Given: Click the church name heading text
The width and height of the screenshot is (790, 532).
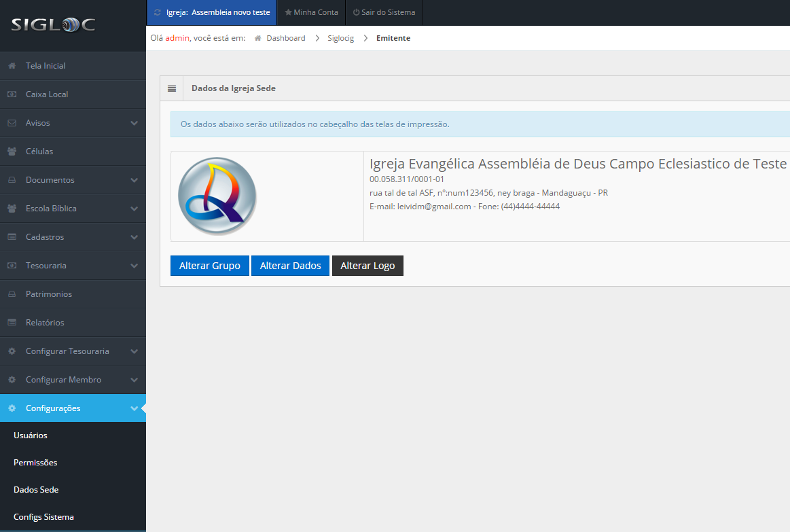Looking at the screenshot, I should [578, 164].
